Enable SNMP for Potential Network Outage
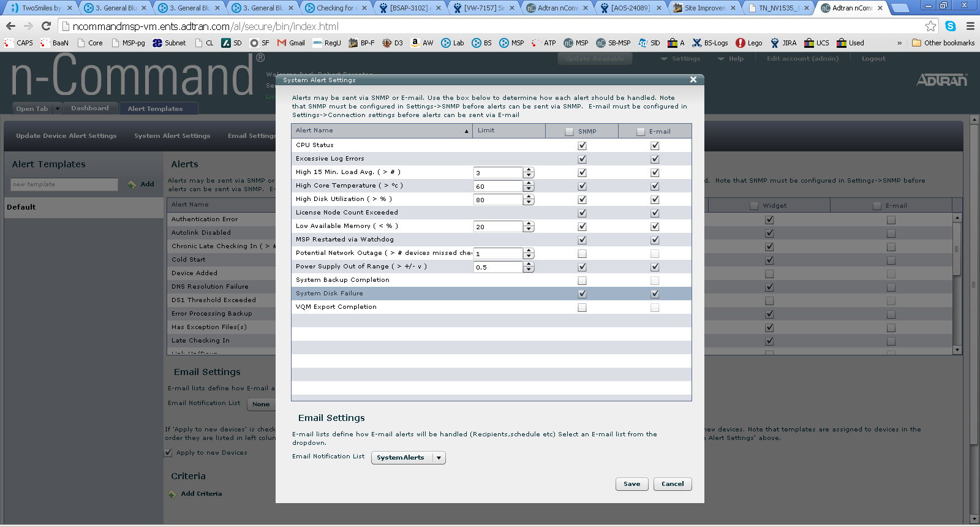 [x=582, y=254]
